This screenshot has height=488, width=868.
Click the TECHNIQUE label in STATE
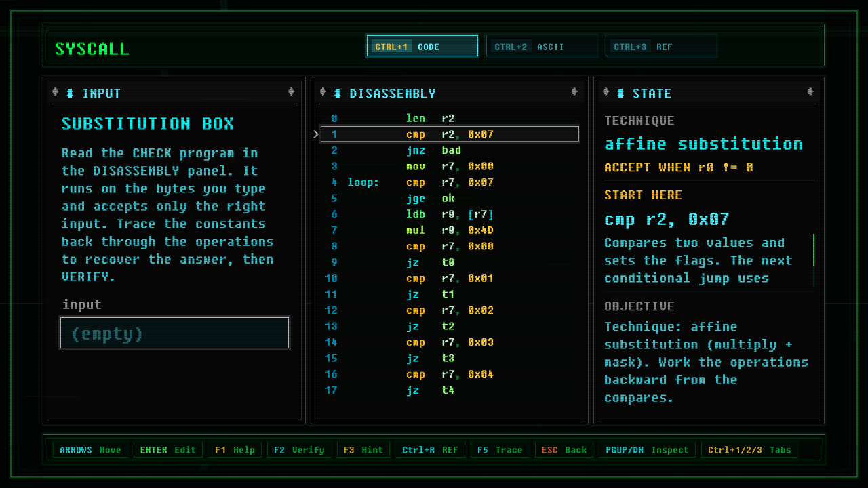(x=639, y=121)
